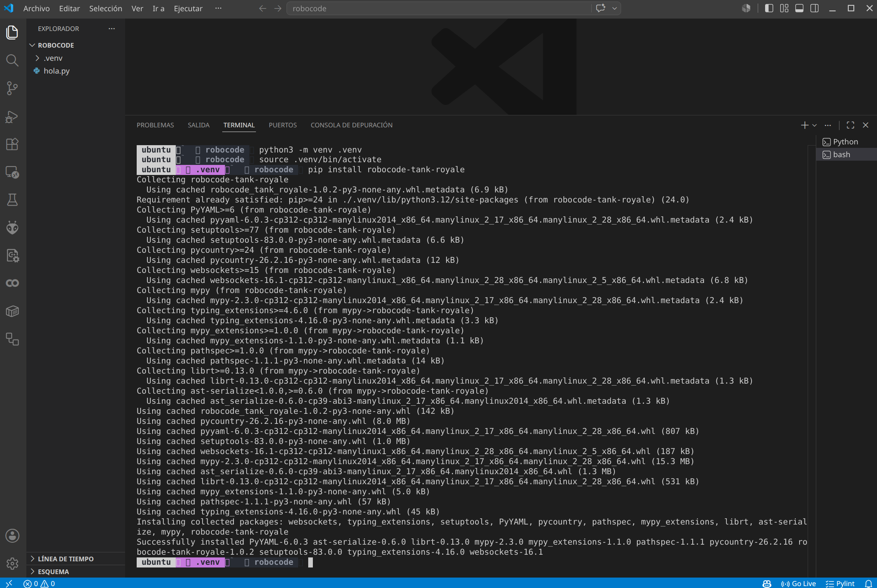Open Remote Explorer icon in activity bar
The width and height of the screenshot is (877, 588).
click(x=12, y=172)
